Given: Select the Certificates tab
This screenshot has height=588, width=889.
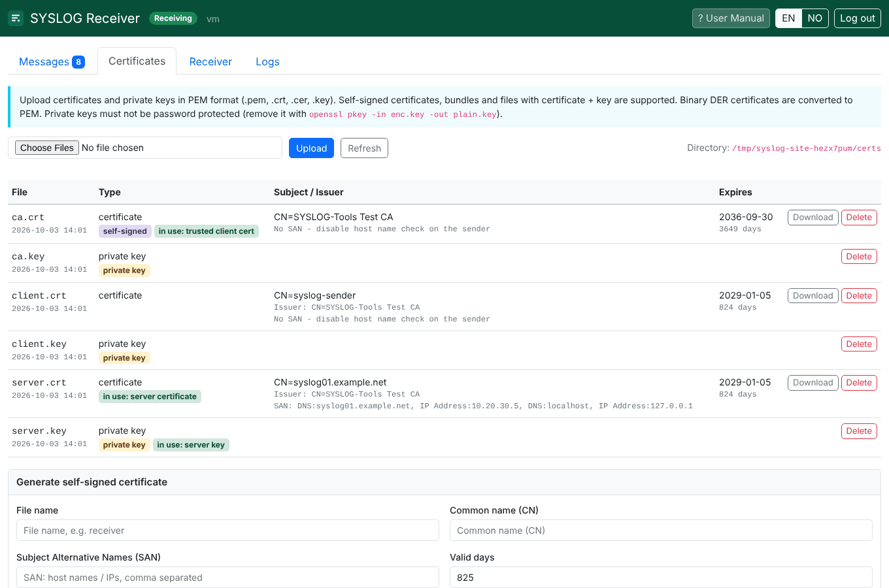Looking at the screenshot, I should coord(137,61).
